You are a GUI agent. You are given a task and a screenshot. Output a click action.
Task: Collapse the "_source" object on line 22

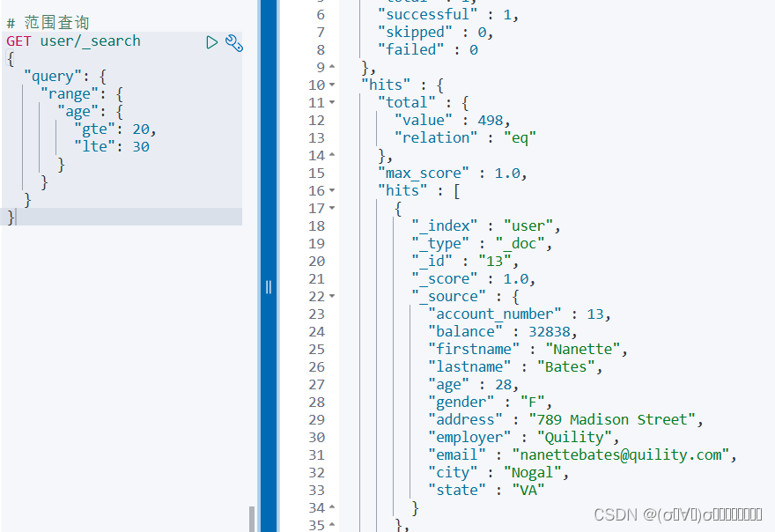[x=332, y=296]
